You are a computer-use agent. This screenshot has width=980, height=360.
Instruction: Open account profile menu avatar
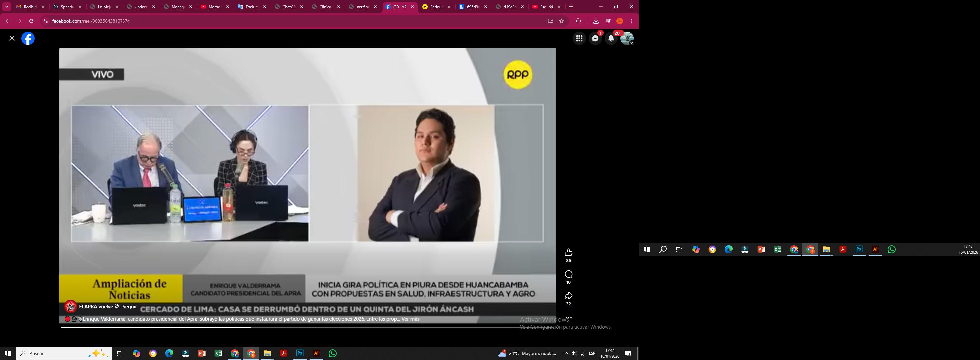coord(626,38)
